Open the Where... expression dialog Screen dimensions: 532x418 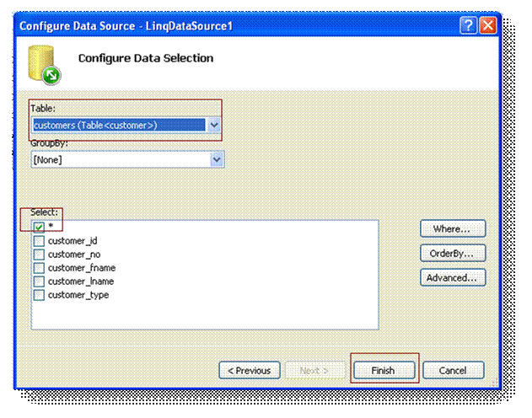pyautogui.click(x=453, y=229)
